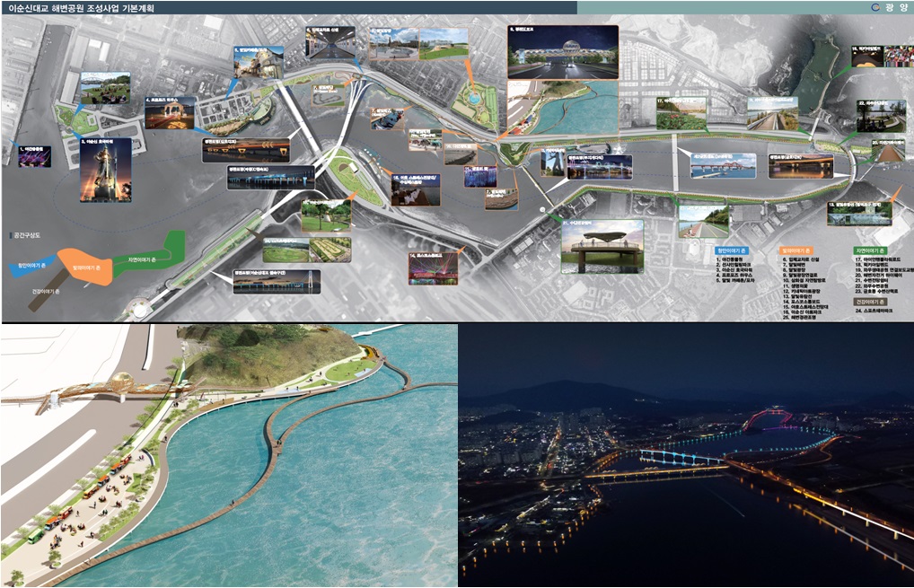Select legend entry 22. 와우수변공원

click(872, 286)
